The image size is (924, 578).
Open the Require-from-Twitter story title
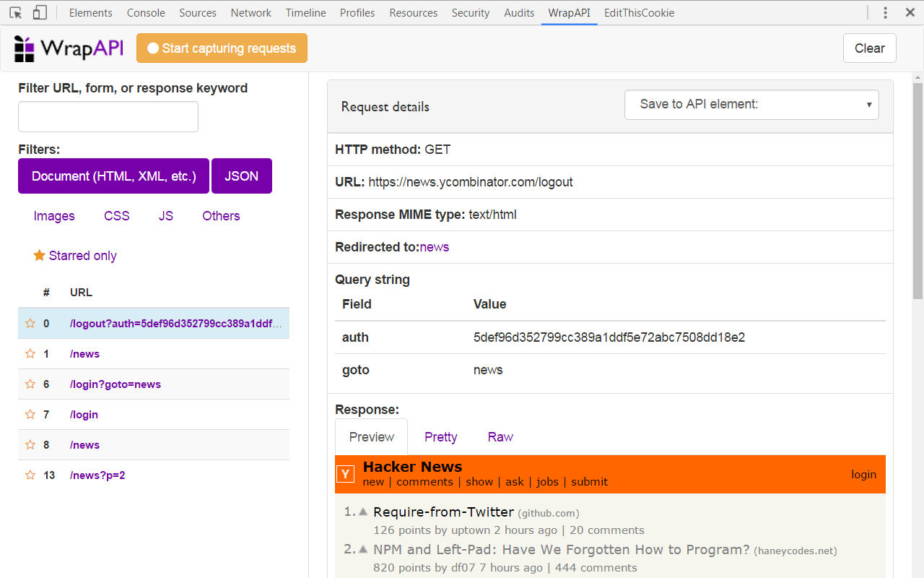point(443,512)
